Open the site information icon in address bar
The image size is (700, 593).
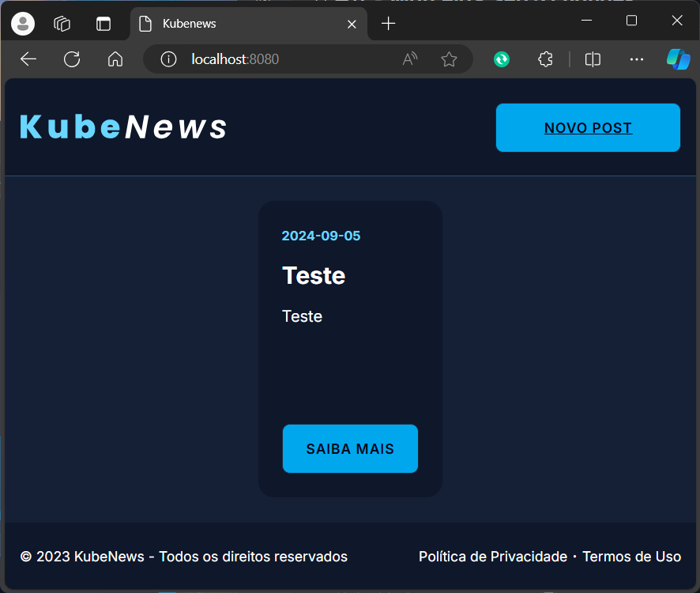(168, 59)
